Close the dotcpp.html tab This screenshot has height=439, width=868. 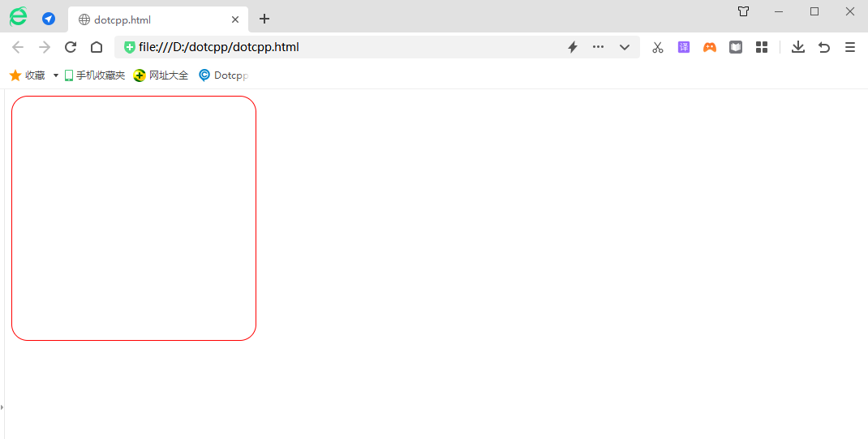pos(235,19)
